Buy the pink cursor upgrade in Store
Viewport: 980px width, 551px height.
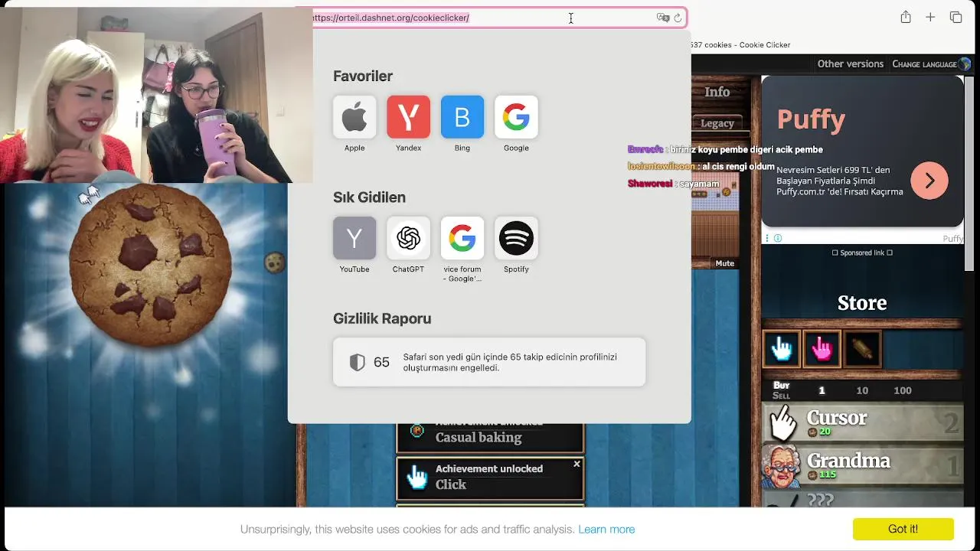[822, 350]
